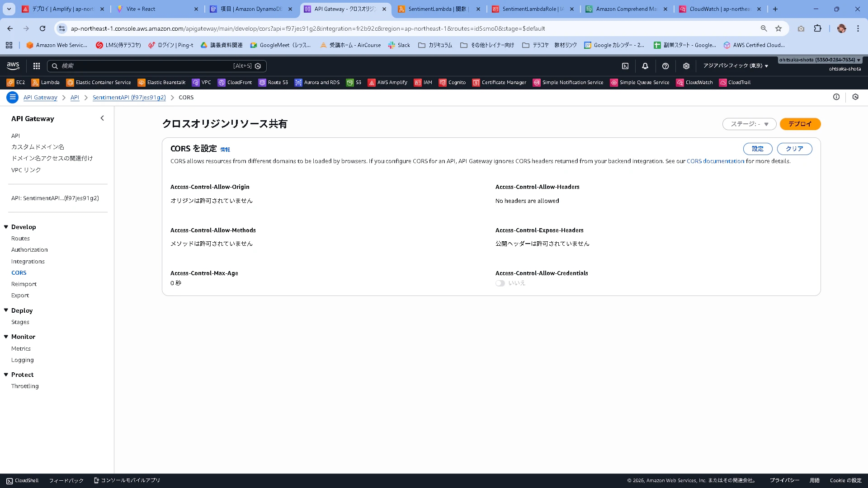The image size is (868, 488).
Task: Open CloudShell icon in top navigation bar
Action: [625, 66]
